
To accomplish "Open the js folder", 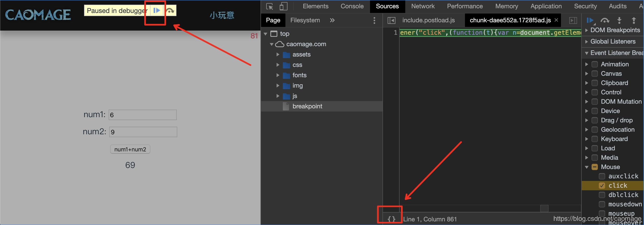I will pyautogui.click(x=295, y=96).
